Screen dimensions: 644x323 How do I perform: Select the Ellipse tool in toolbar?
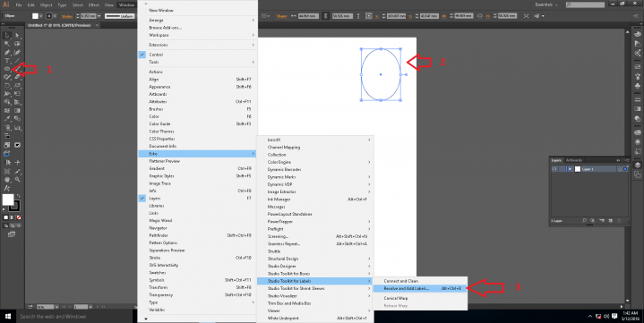(7, 69)
